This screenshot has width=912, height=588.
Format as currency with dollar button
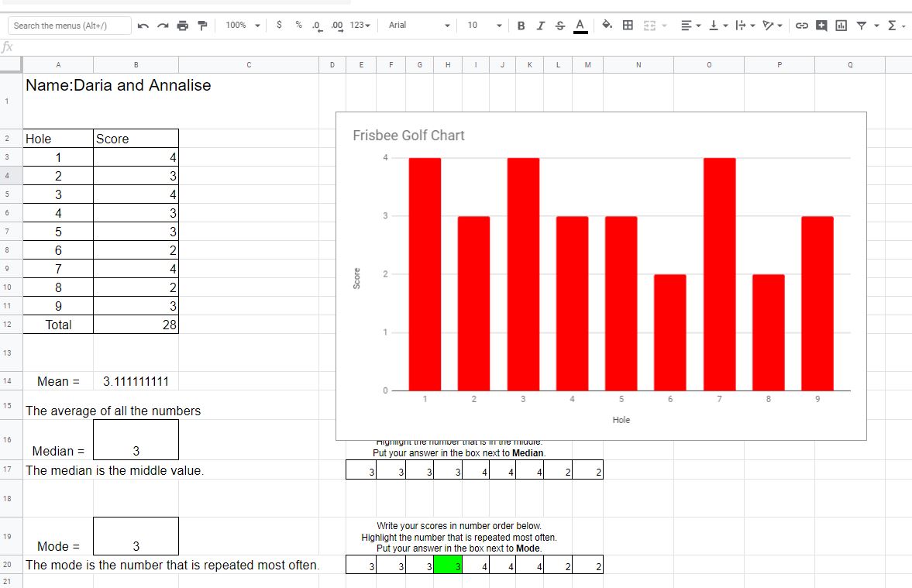coord(279,25)
